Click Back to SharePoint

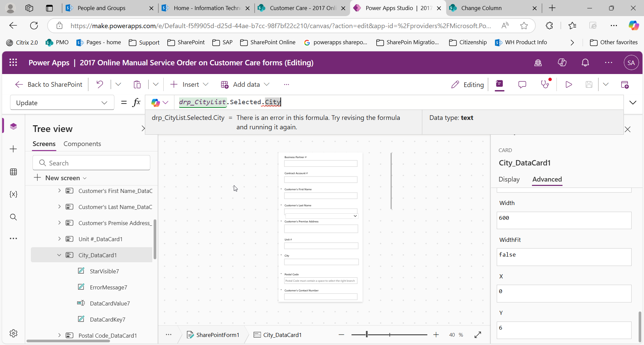click(49, 84)
